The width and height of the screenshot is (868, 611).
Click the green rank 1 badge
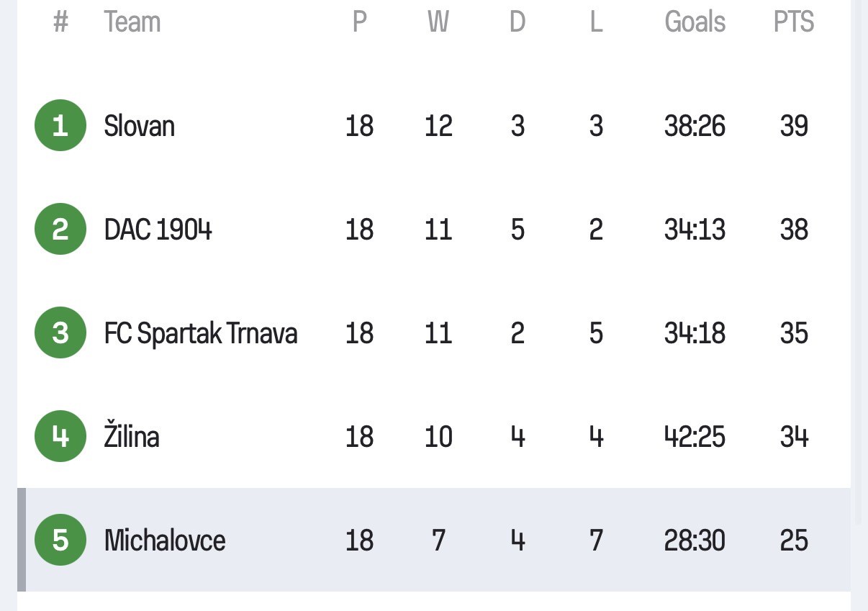[60, 125]
